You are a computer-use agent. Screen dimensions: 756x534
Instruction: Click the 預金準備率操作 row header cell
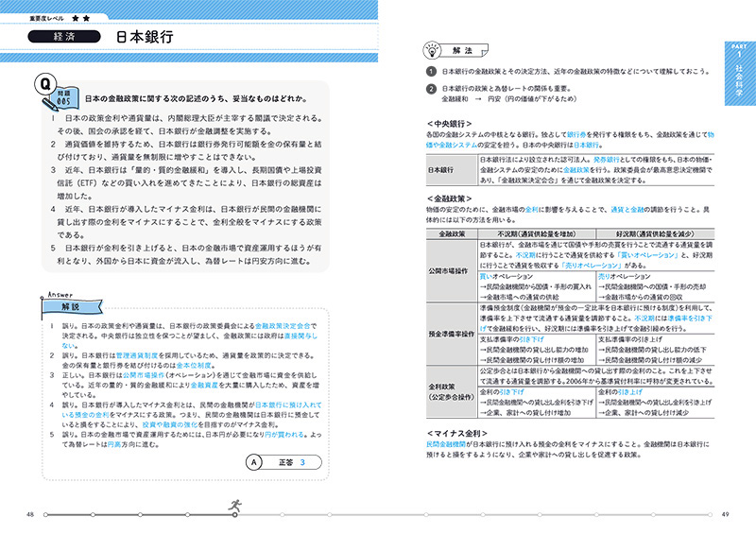pyautogui.click(x=452, y=334)
